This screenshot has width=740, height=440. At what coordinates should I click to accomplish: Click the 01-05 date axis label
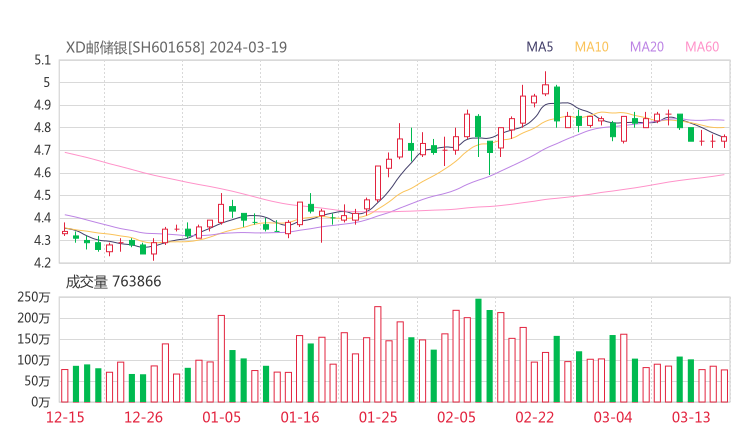tap(221, 417)
